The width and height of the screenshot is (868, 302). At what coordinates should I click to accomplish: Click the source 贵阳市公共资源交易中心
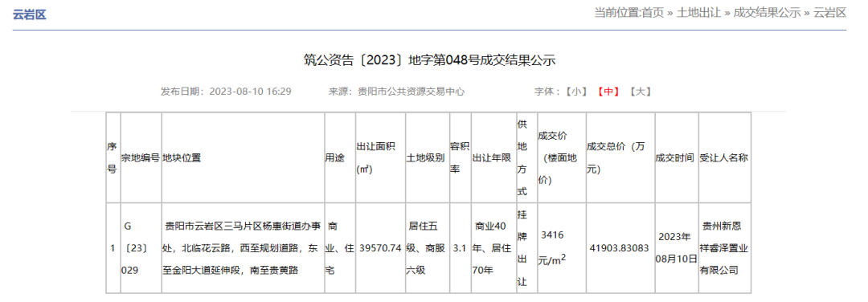[x=411, y=92]
